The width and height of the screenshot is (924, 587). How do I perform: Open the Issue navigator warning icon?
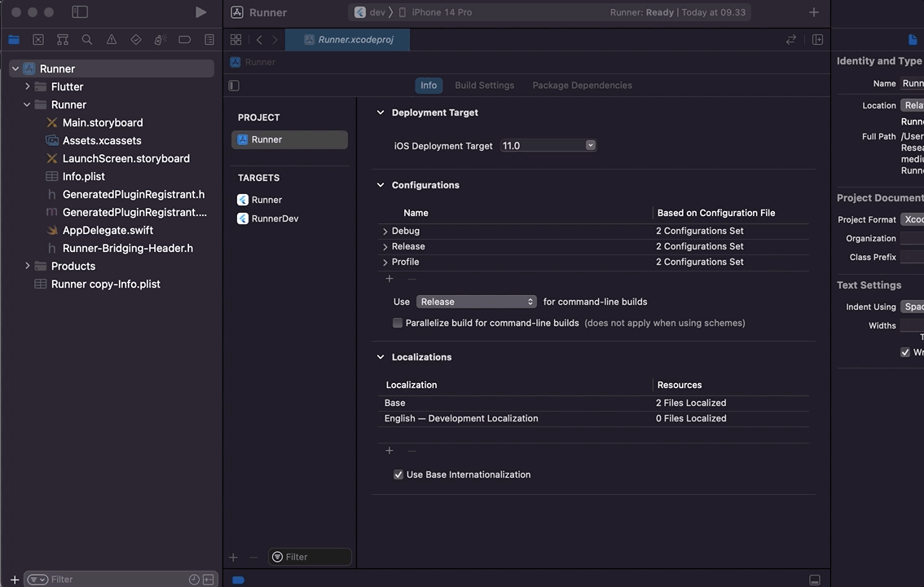click(x=112, y=39)
